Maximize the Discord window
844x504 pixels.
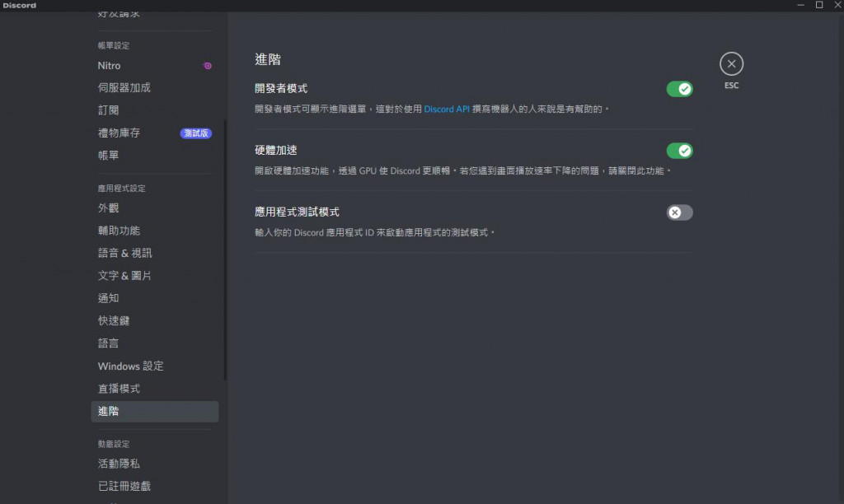[x=819, y=5]
